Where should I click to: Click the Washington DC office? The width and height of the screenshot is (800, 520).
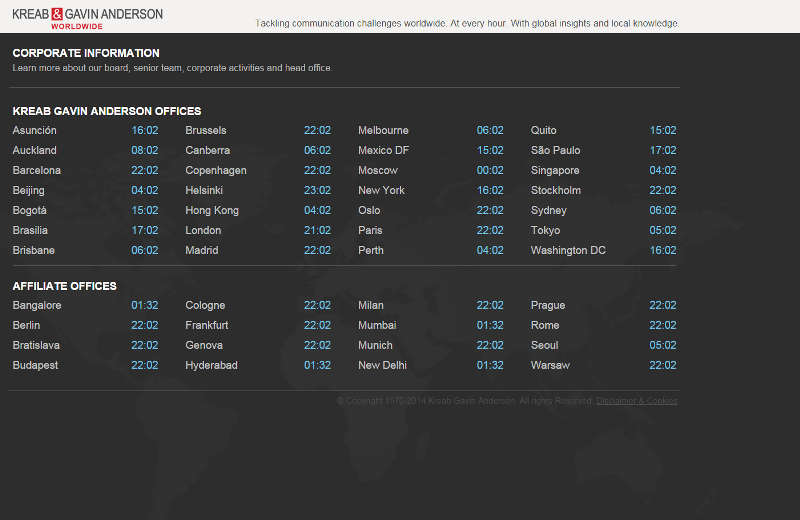(568, 251)
